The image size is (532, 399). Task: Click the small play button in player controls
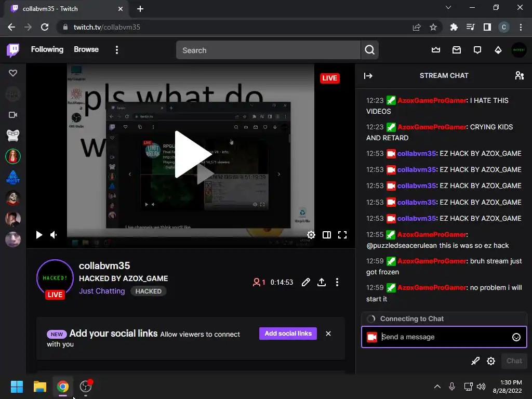39,235
